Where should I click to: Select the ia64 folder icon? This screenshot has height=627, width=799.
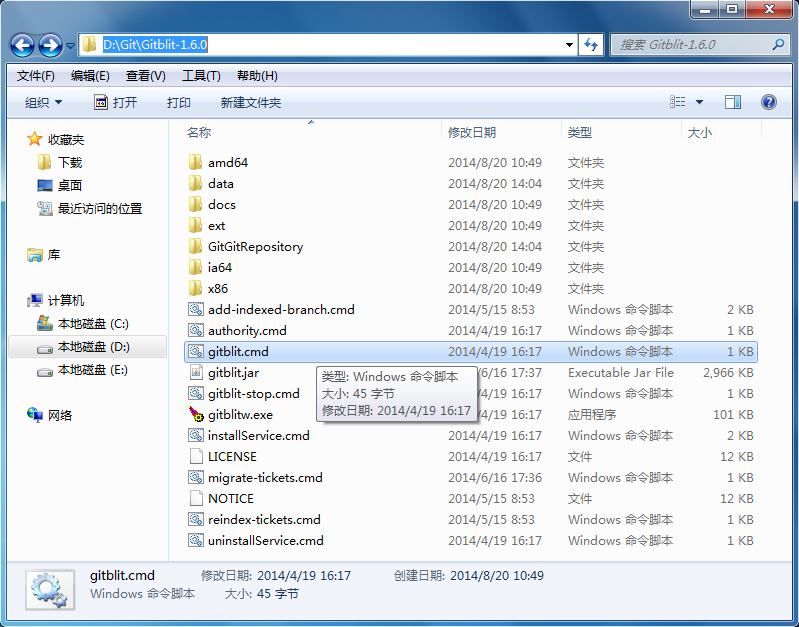tap(196, 267)
